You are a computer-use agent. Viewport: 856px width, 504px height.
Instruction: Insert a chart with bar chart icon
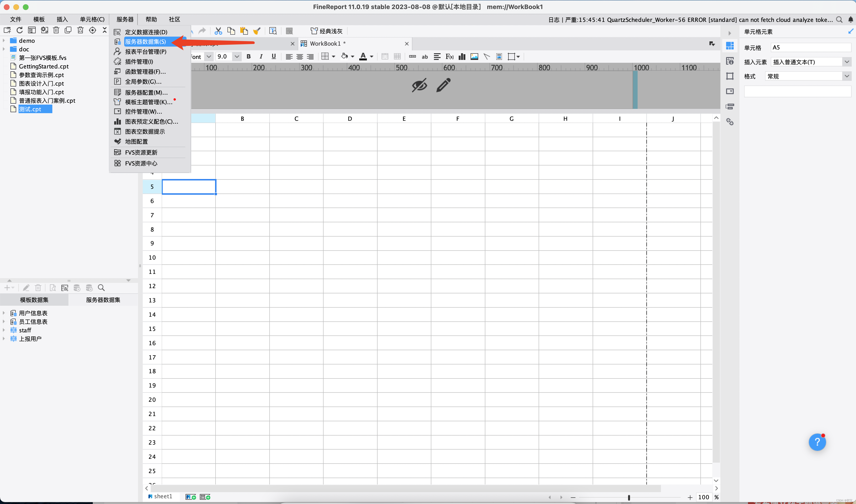[462, 57]
